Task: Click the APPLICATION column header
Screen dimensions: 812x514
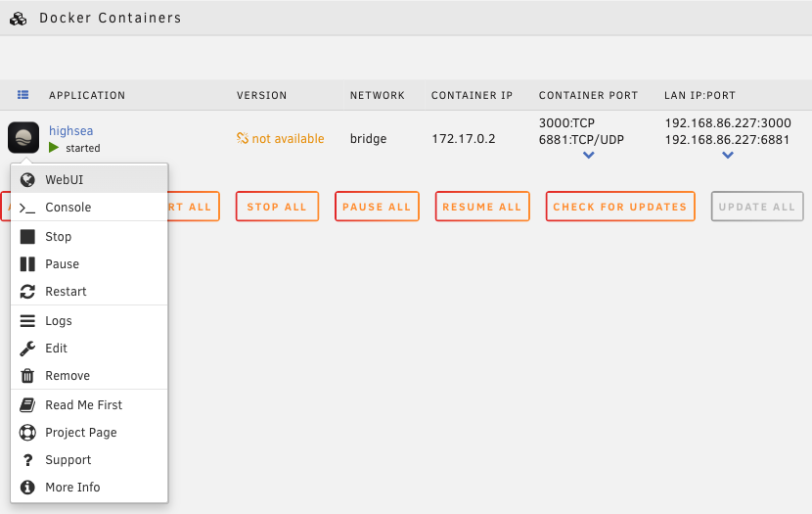Action: coord(87,95)
